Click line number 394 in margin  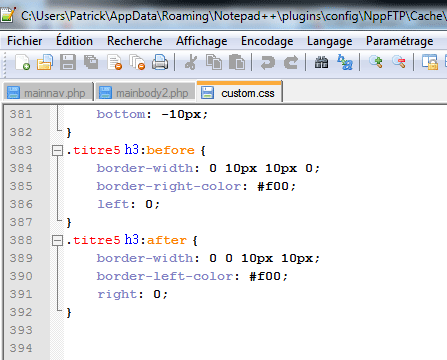point(21,348)
